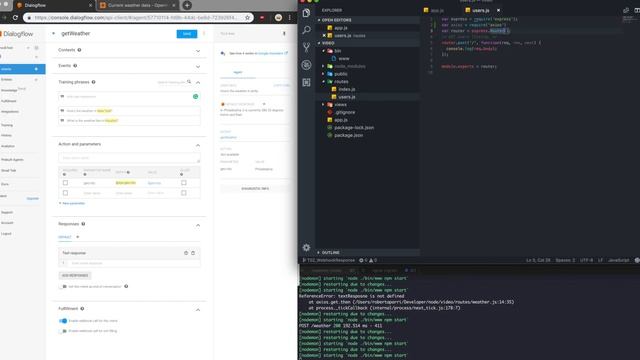
Task: Close the users.js editor tab
Action: pos(498,10)
